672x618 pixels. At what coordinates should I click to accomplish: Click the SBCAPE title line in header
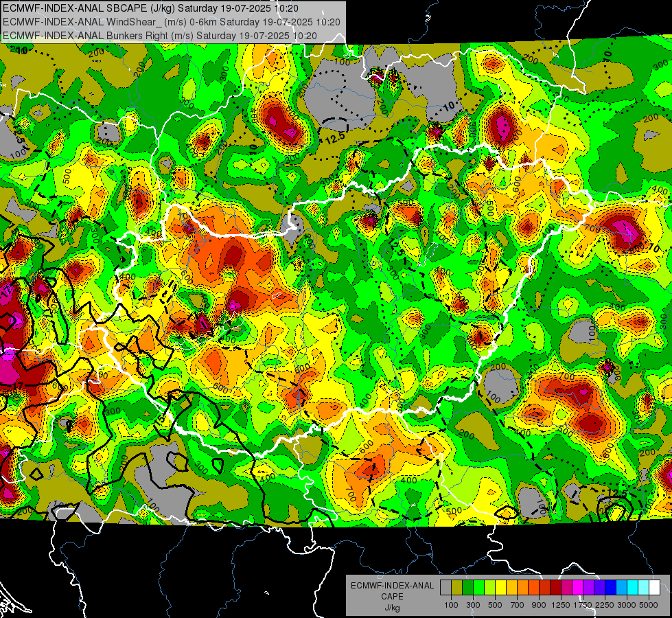[150, 8]
